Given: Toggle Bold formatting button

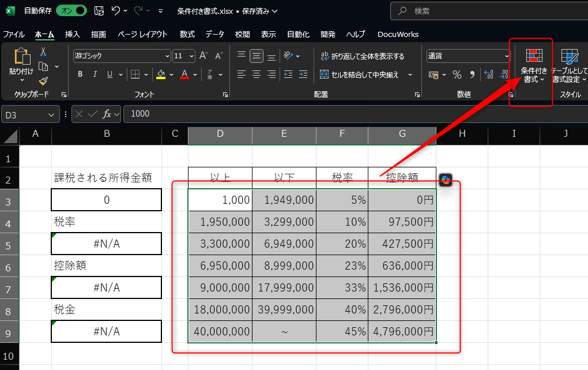Looking at the screenshot, I should (x=80, y=74).
